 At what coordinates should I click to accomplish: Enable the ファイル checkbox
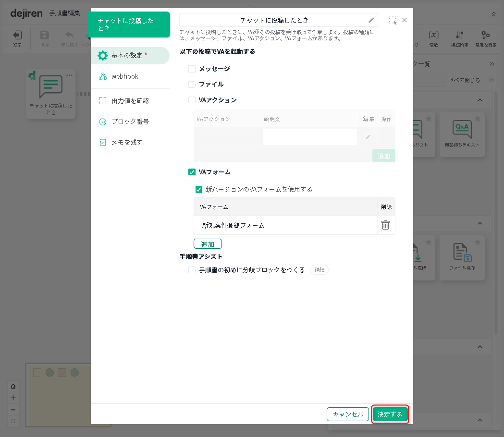[x=192, y=85]
